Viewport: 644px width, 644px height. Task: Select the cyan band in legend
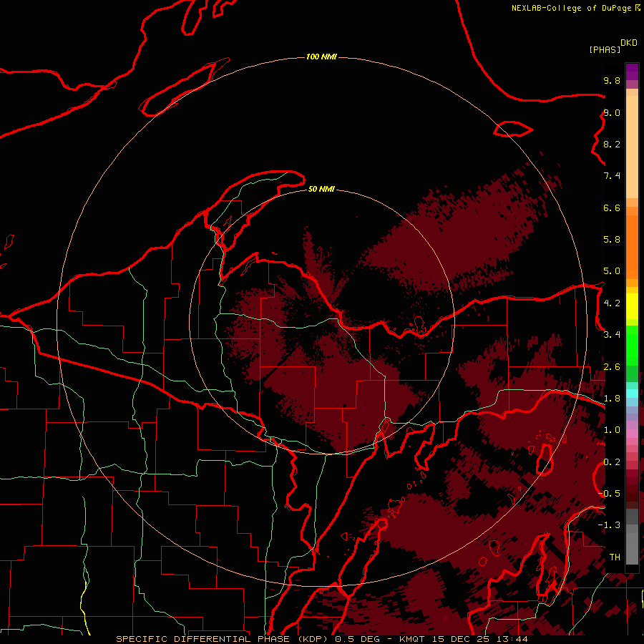(x=632, y=394)
